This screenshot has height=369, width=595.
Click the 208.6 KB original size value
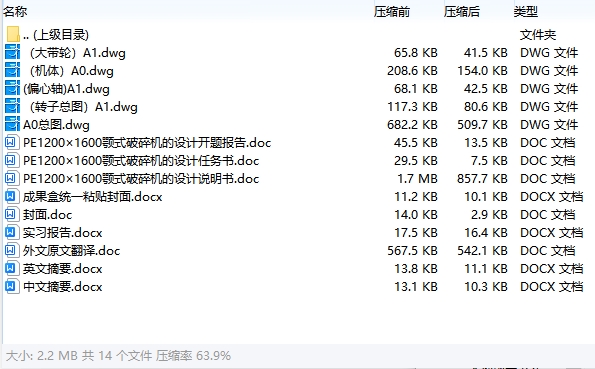pos(412,71)
